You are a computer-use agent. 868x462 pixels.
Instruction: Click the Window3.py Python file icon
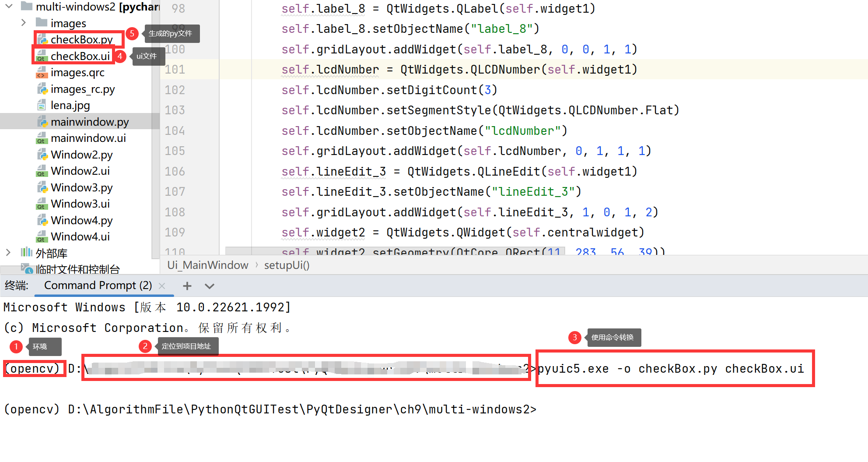42,187
